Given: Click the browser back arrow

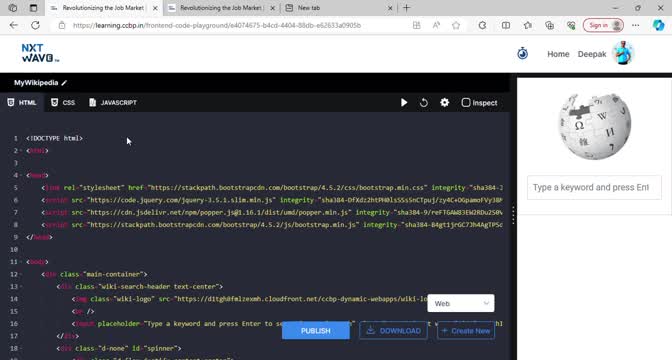Looking at the screenshot, I should (x=14, y=25).
